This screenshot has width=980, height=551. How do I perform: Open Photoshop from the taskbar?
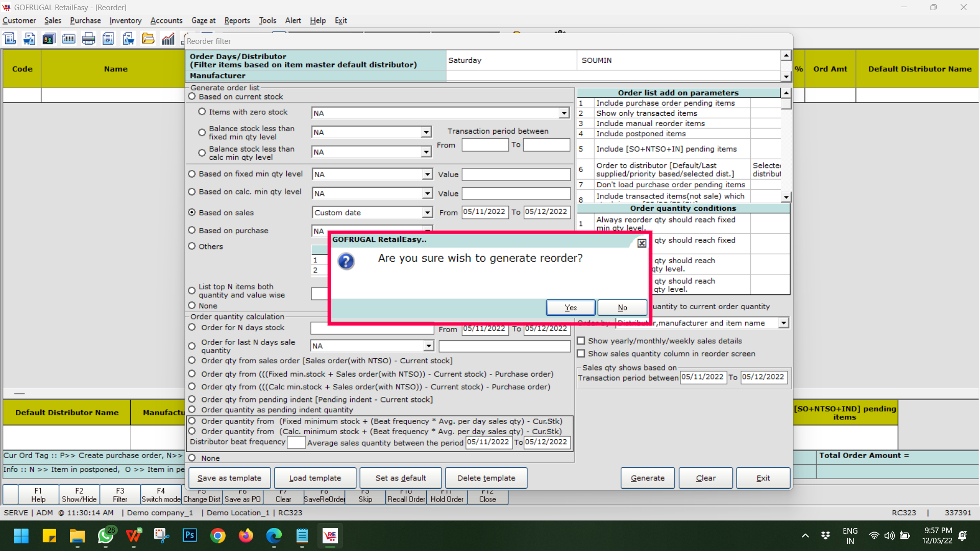pos(189,535)
